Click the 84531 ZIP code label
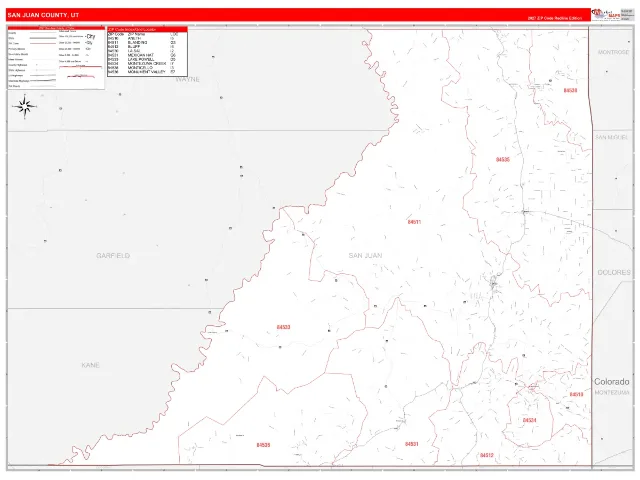This screenshot has height=480, width=640. click(411, 444)
